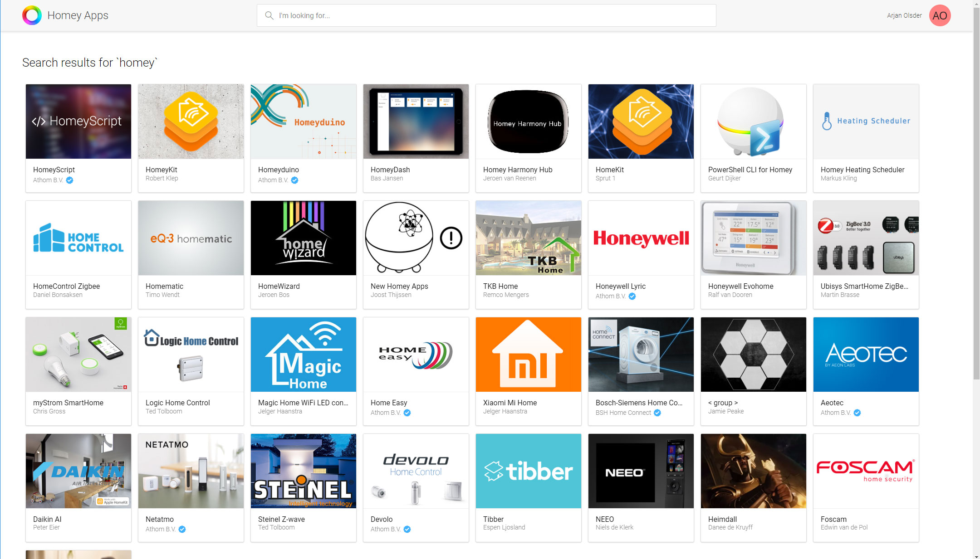Open the Honeywell Evohome thermostat image

(754, 238)
